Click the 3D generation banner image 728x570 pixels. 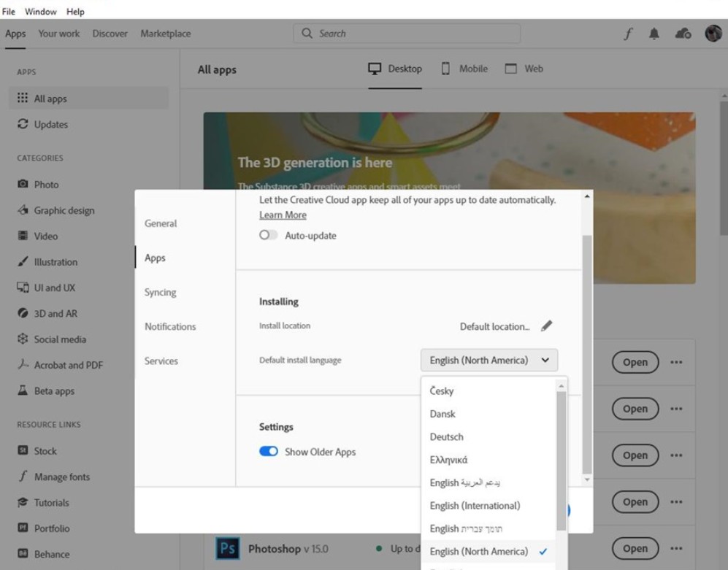pos(449,150)
